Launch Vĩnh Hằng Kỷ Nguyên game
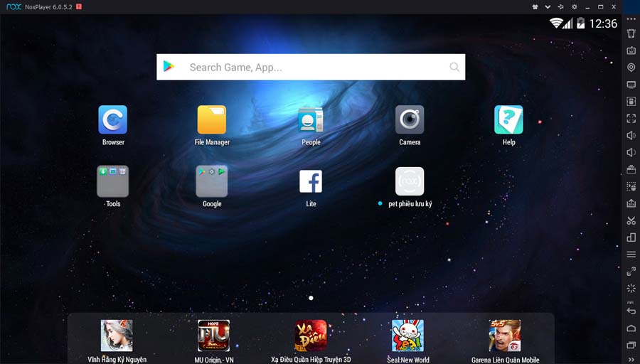Image resolution: width=640 pixels, height=364 pixels. [117, 336]
